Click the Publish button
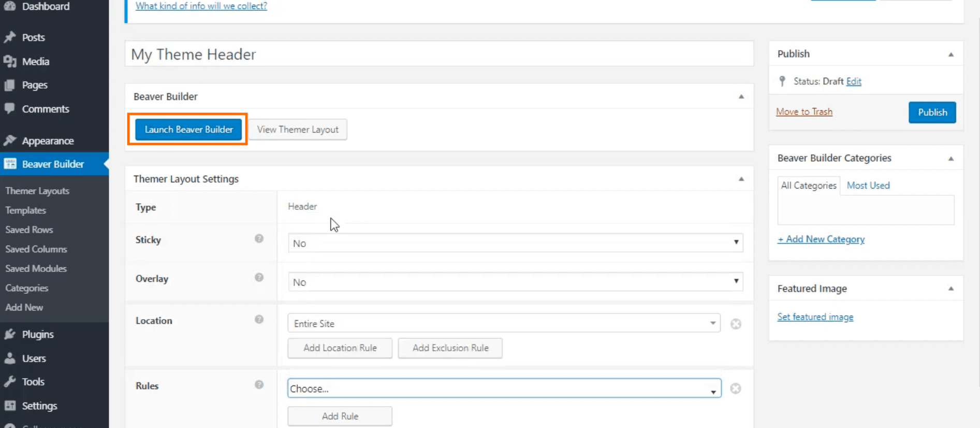 pos(932,112)
